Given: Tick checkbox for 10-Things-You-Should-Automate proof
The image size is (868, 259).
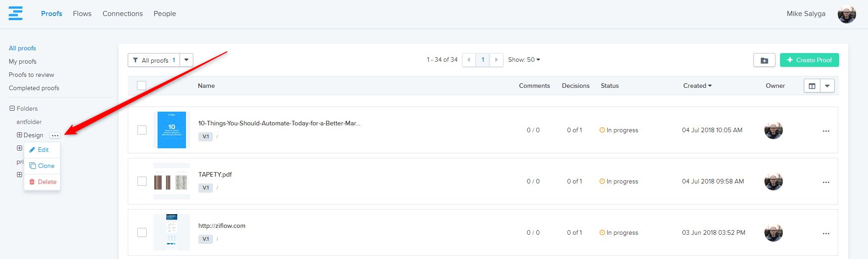Looking at the screenshot, I should click(142, 130).
